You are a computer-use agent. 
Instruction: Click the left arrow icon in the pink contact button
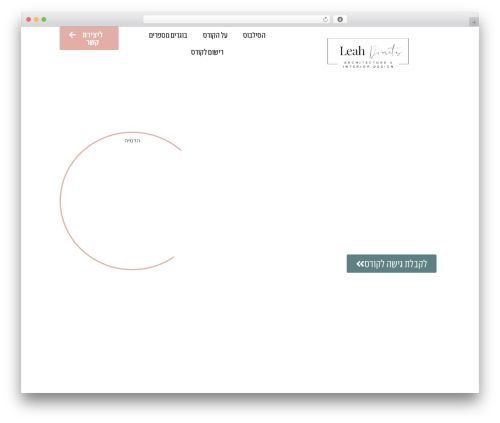[x=72, y=35]
